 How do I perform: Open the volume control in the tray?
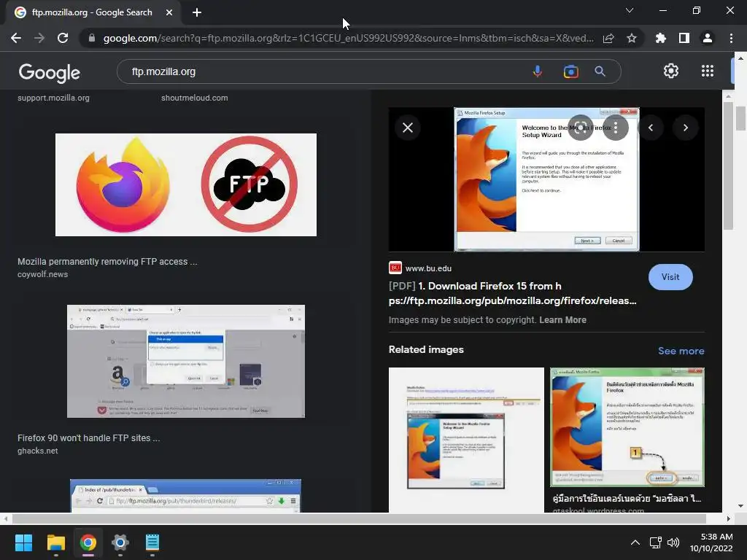[673, 542]
